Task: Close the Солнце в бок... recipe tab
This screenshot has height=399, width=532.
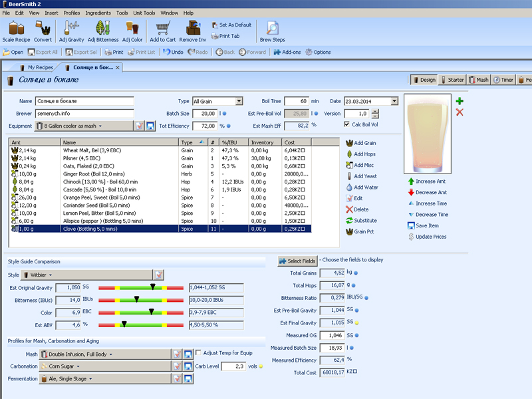Action: [118, 68]
